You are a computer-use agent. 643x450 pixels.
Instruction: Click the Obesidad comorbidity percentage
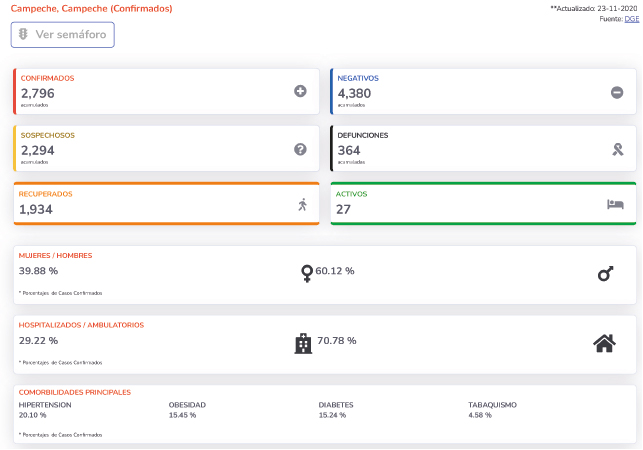click(183, 415)
